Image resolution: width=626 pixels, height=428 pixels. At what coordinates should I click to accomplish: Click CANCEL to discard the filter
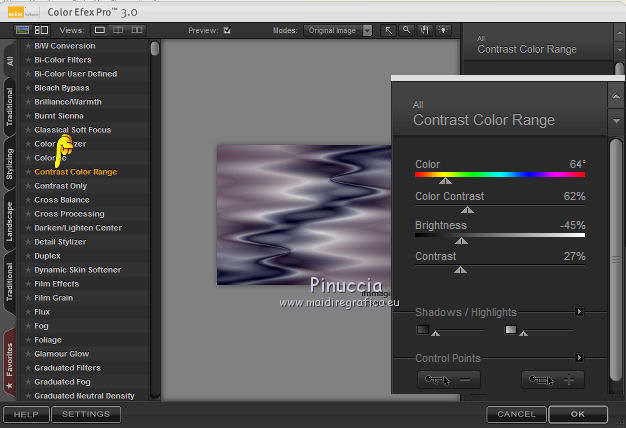point(516,414)
